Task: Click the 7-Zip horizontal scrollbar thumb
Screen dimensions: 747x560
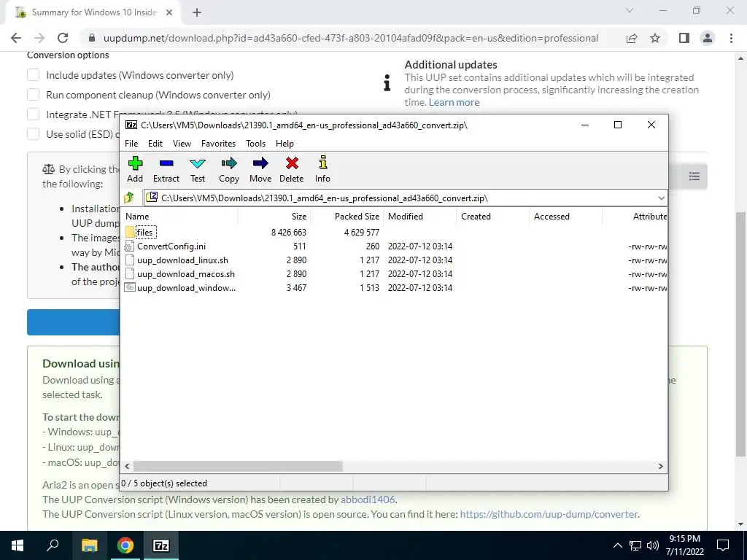Action: point(238,466)
